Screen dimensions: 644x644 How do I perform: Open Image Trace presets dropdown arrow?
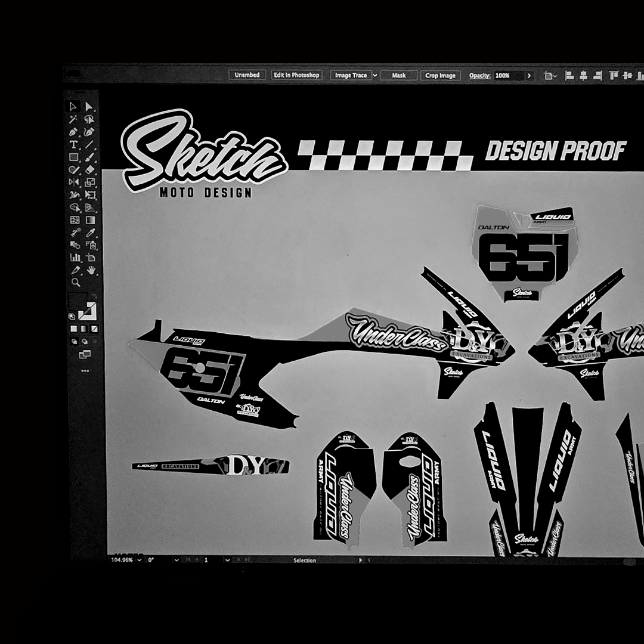pyautogui.click(x=375, y=75)
